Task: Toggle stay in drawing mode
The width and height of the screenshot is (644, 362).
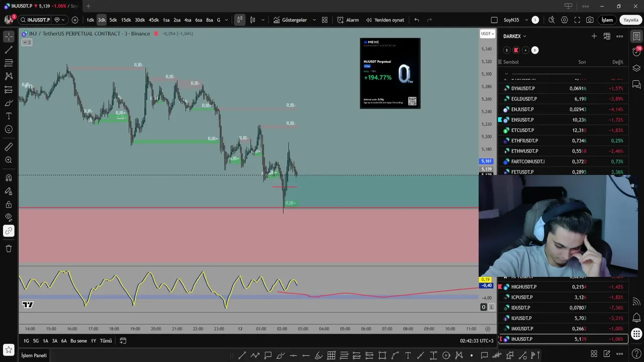Action: pyautogui.click(x=9, y=191)
